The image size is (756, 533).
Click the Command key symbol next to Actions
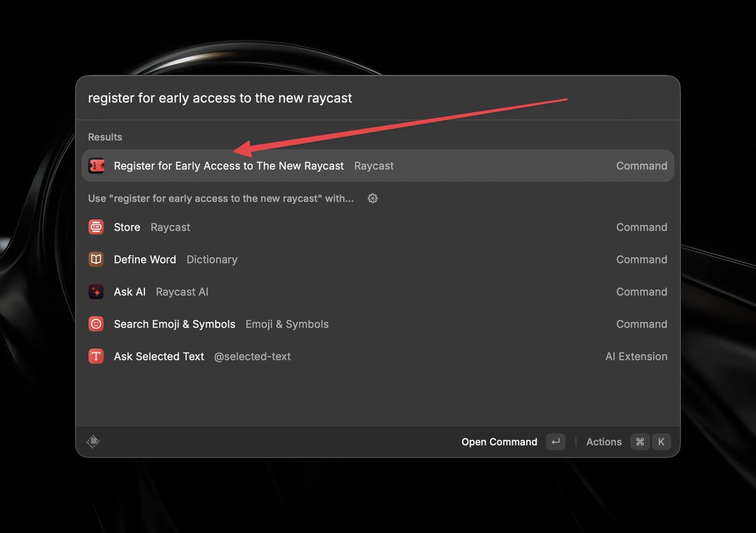[x=640, y=442]
